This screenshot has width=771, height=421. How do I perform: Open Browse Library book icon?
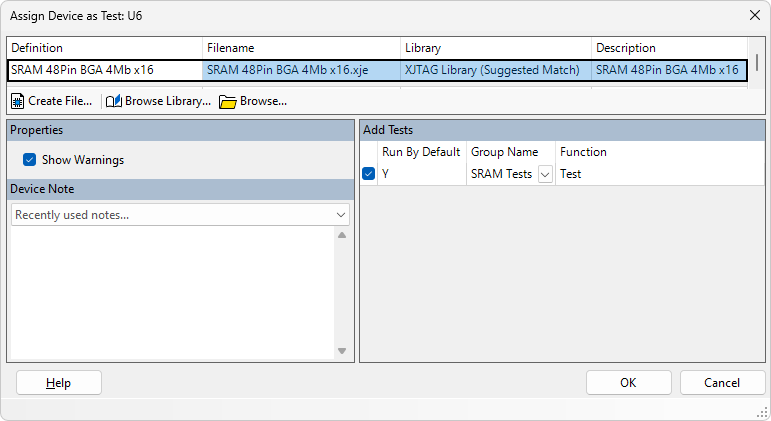pyautogui.click(x=114, y=101)
